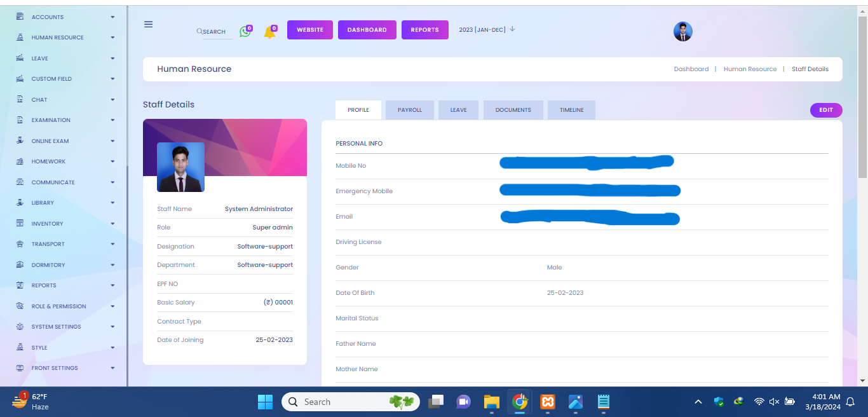Viewport: 868px width, 417px height.
Task: Click the hamburger menu icon to collapse sidebar
Action: (148, 24)
